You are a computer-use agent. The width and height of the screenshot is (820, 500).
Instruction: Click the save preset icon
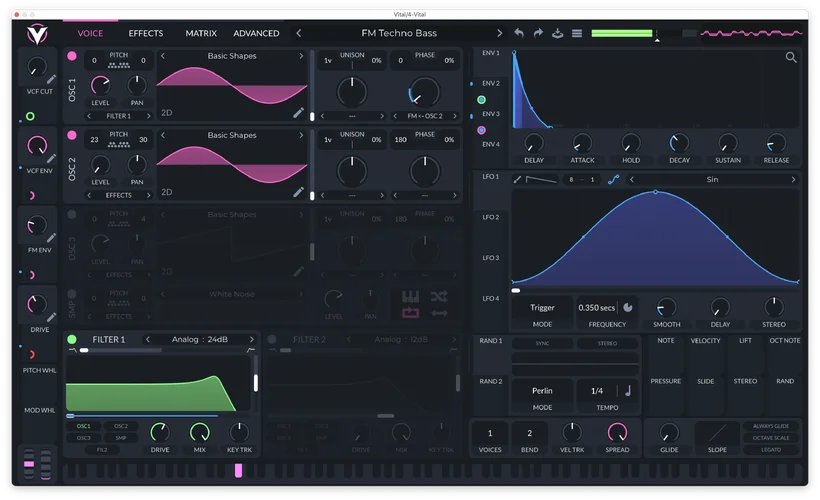pos(557,33)
